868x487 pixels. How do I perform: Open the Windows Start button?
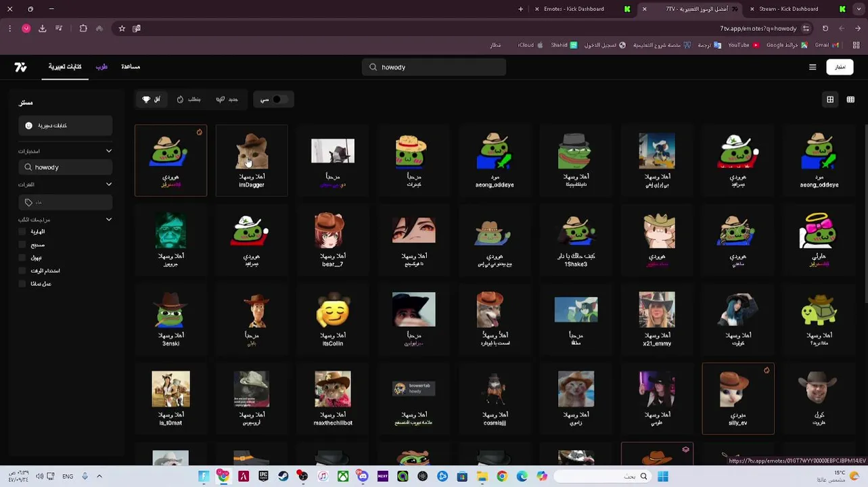(x=662, y=476)
